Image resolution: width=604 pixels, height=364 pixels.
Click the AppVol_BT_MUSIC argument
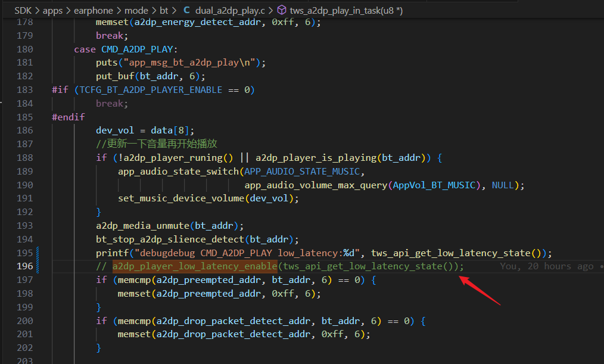(x=434, y=185)
